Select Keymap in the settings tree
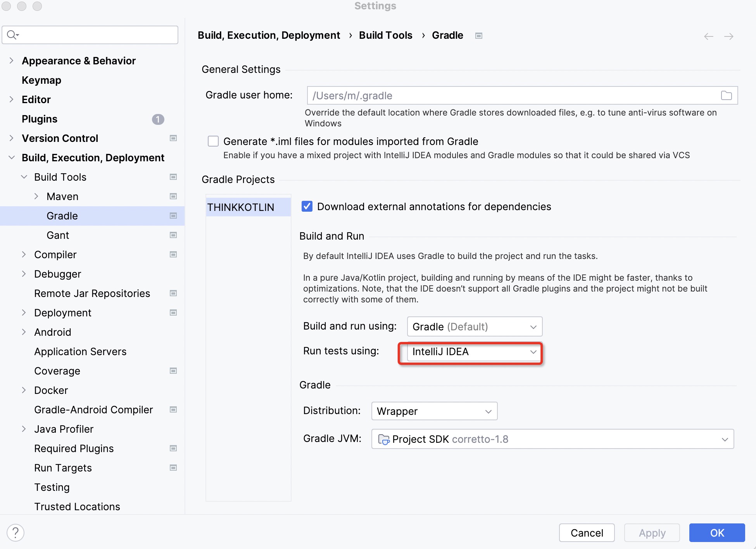 tap(41, 80)
